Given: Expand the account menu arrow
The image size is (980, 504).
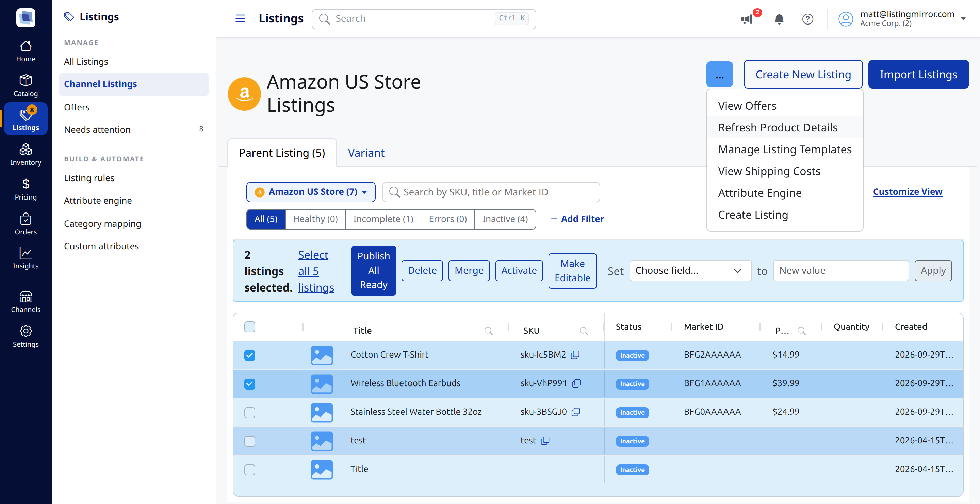Looking at the screenshot, I should 963,18.
